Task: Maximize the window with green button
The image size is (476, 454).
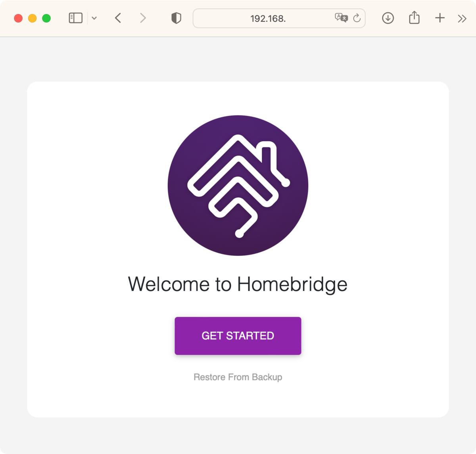Action: click(46, 18)
